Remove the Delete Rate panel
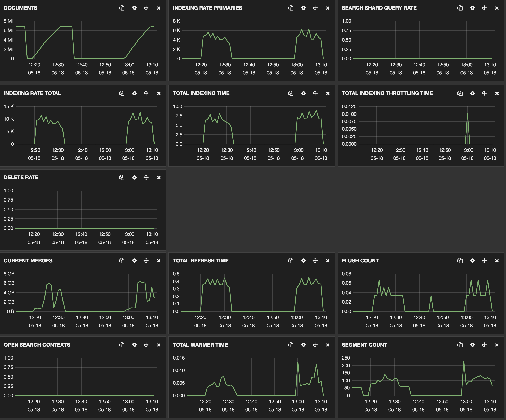The height and width of the screenshot is (420, 506). click(159, 177)
